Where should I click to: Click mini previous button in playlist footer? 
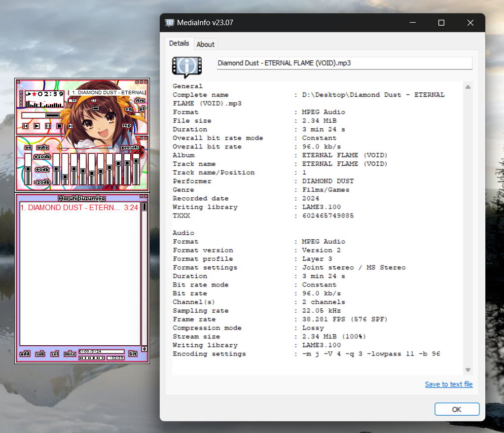pyautogui.click(x=81, y=358)
